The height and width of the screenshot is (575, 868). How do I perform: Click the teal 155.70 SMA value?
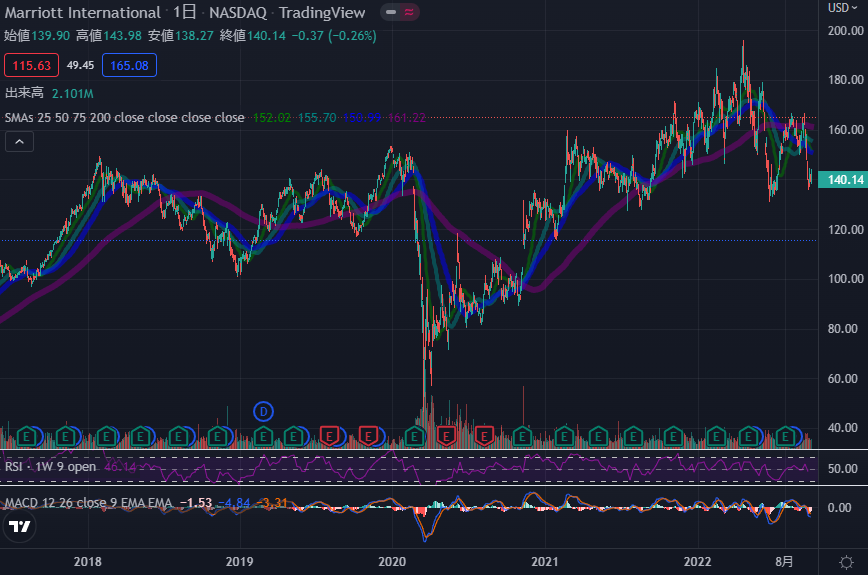[317, 117]
